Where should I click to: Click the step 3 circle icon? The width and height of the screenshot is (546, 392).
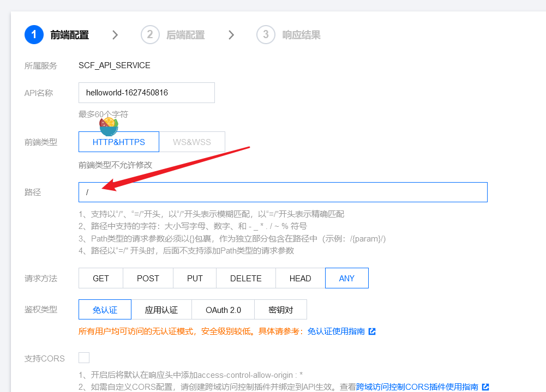[266, 35]
